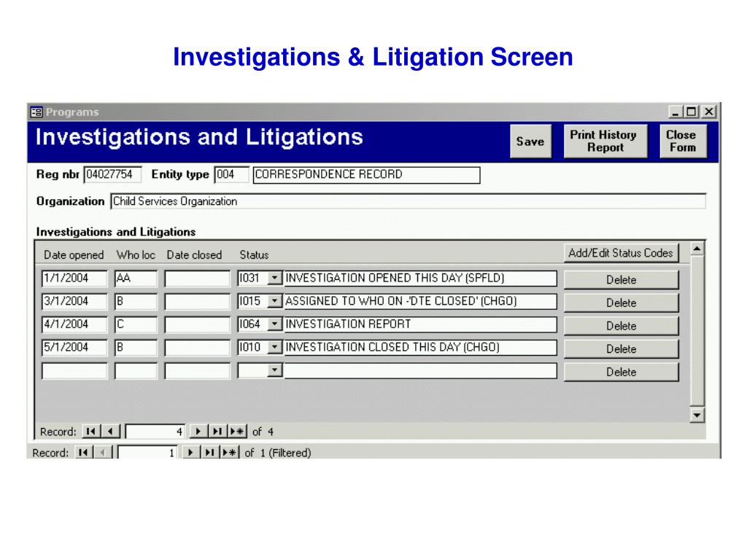Open status dropdown for code I064
Screen dimensions: 747x560
(275, 324)
